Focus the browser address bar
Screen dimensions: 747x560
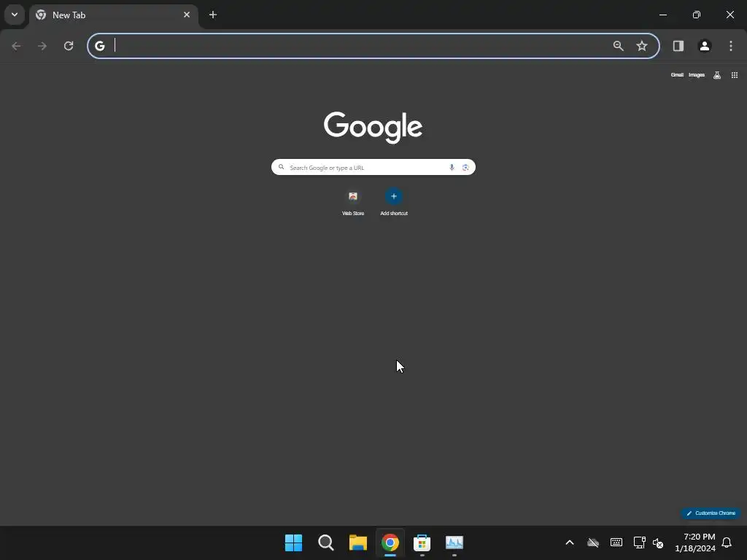373,46
